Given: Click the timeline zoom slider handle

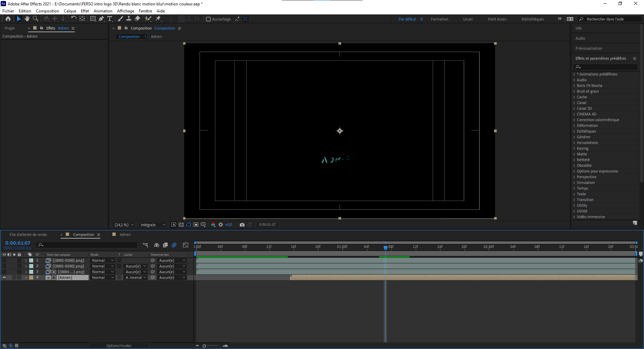Looking at the screenshot, I should pos(204,346).
